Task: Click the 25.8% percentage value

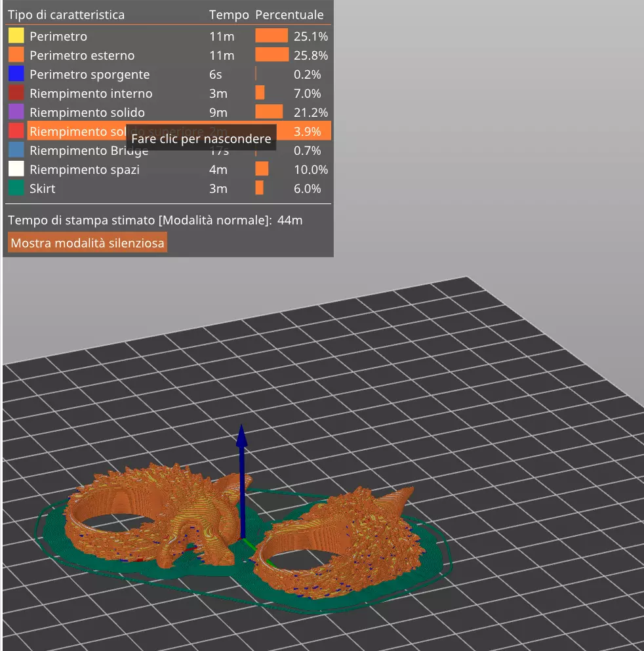Action: (x=311, y=56)
